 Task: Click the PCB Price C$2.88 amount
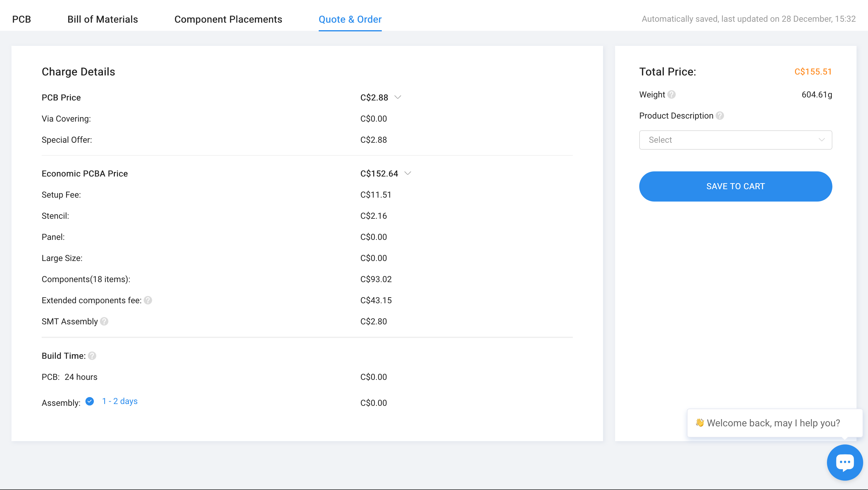coord(374,98)
